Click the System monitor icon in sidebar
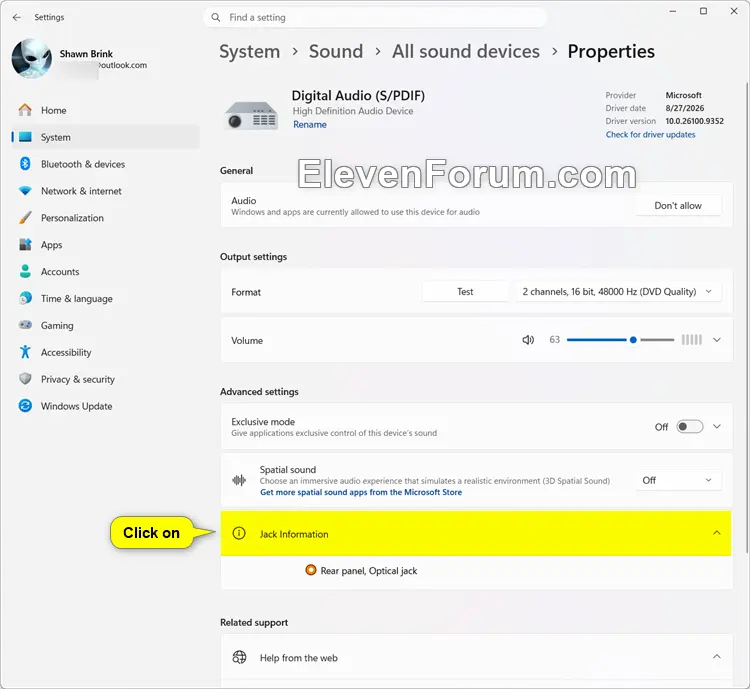The image size is (750, 689). click(x=25, y=137)
